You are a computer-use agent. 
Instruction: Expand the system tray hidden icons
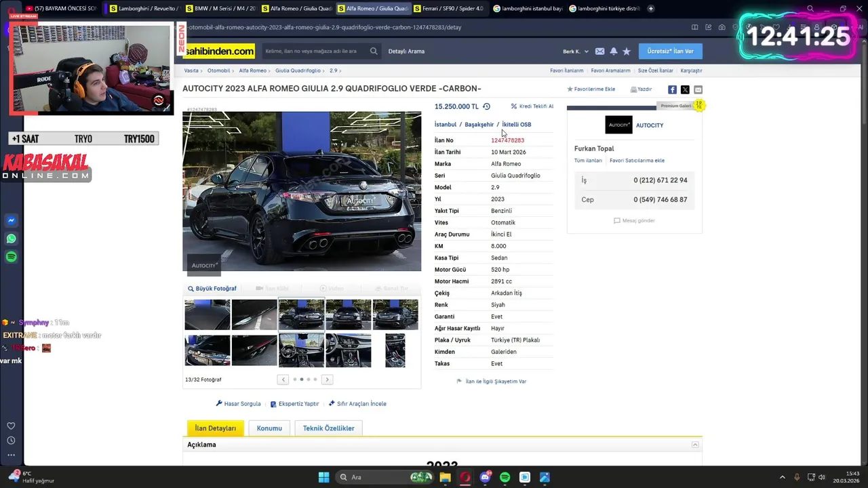pyautogui.click(x=782, y=477)
